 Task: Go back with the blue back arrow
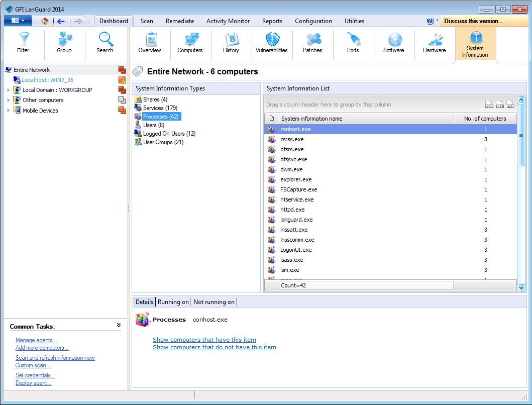coord(61,22)
